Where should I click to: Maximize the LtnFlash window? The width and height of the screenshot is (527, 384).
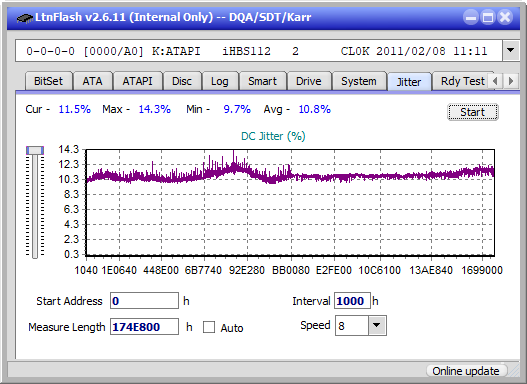[488, 17]
